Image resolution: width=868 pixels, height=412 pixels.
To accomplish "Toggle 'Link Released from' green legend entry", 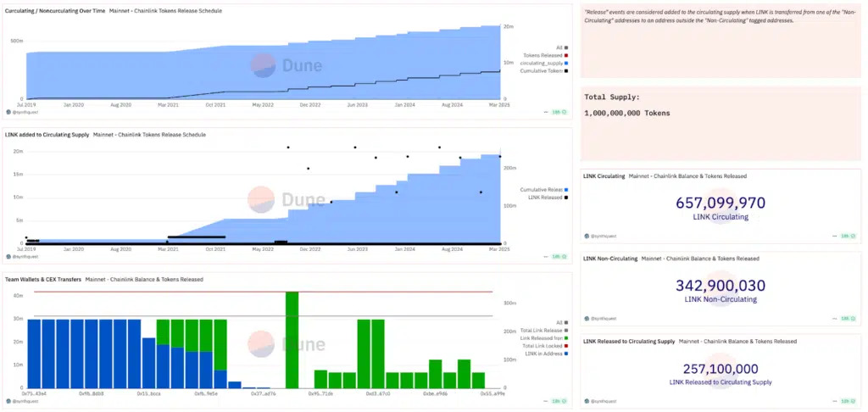I will [544, 337].
